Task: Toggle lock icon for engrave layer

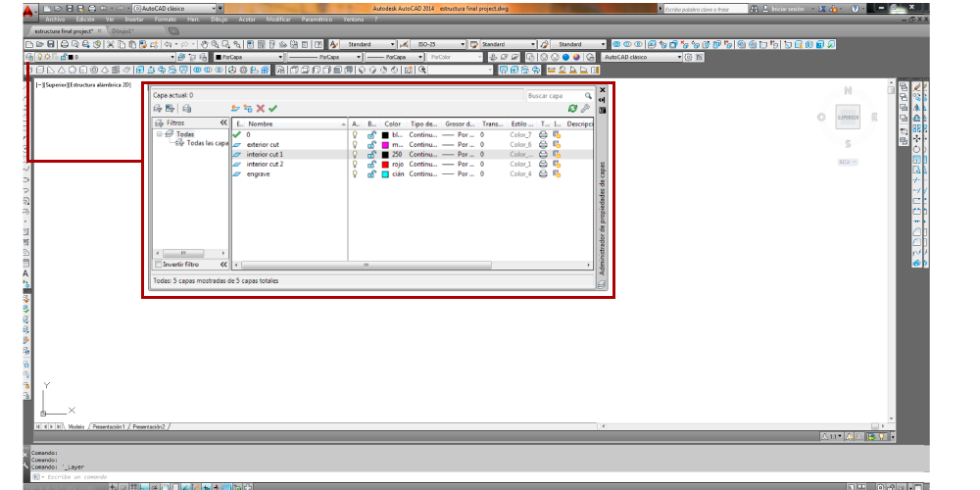Action: click(371, 173)
